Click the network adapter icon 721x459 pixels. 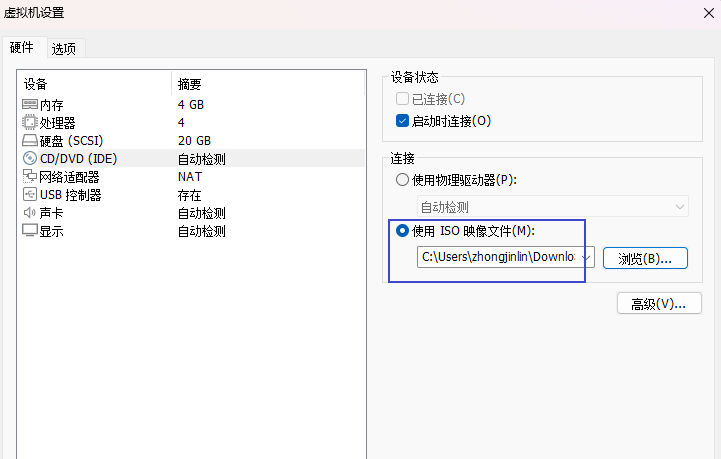point(30,176)
